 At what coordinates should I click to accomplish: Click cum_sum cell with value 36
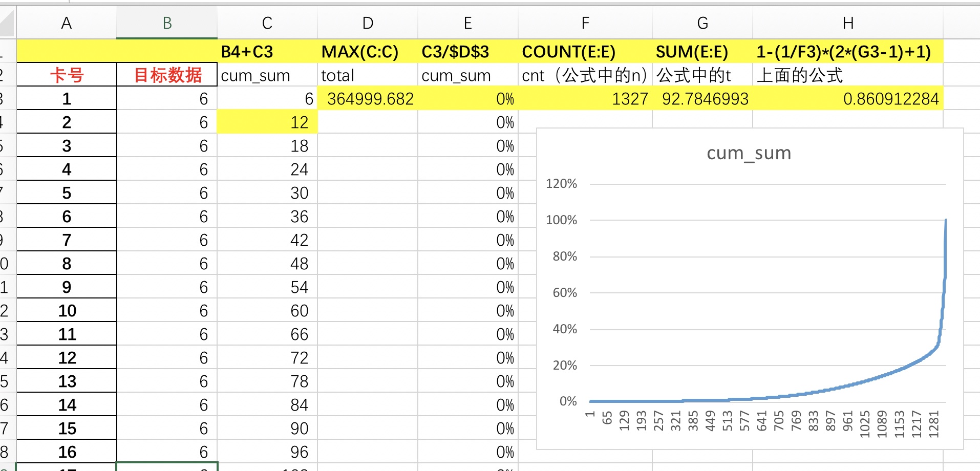[x=267, y=216]
